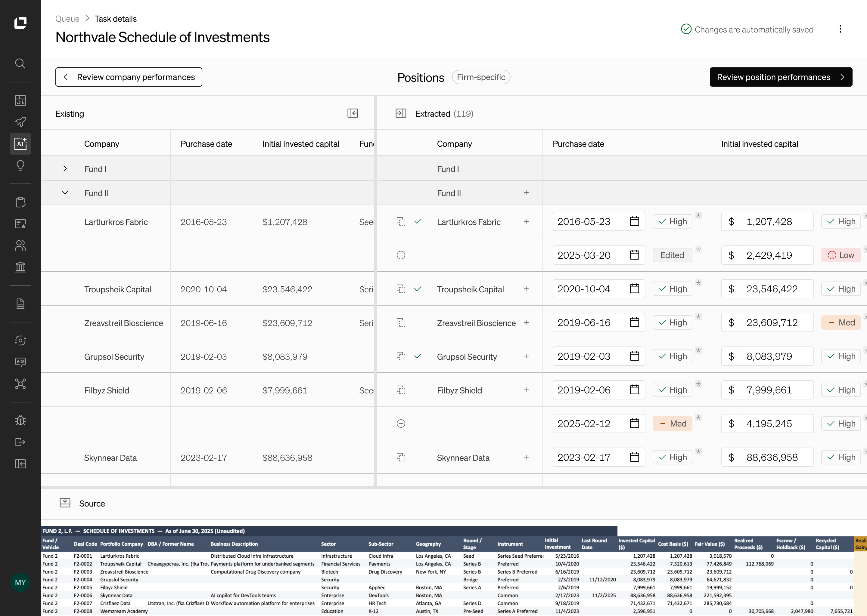
Task: Open the three-dot options menu
Action: 840,29
